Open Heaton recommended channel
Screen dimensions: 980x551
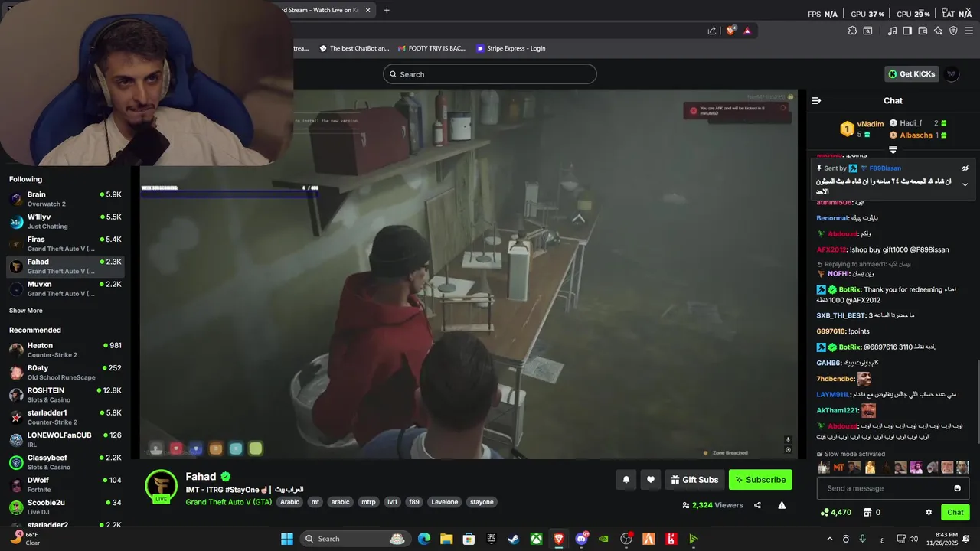[65, 350]
